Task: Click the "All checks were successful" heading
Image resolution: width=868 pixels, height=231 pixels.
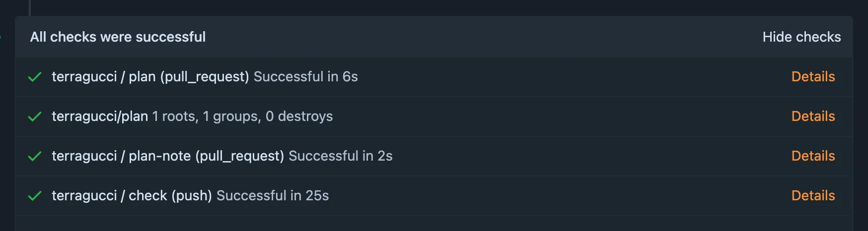Action: 118,37
